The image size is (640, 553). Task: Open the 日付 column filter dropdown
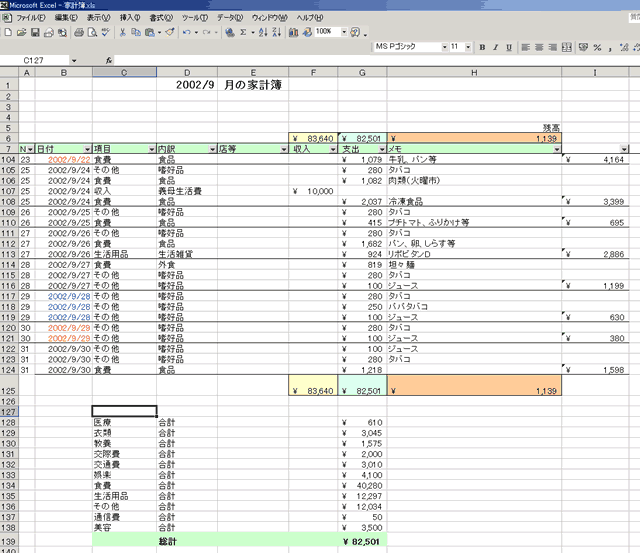click(x=87, y=148)
